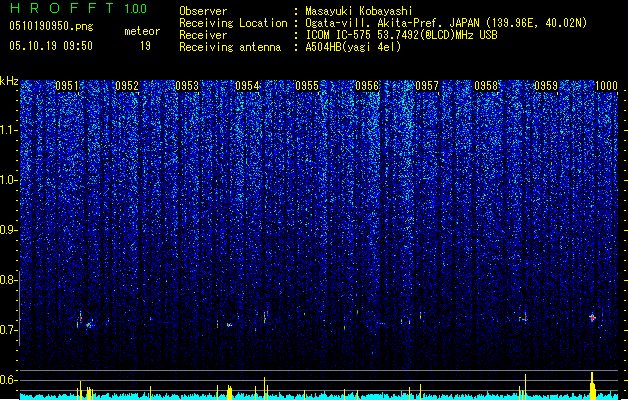Screen dimensions: 629x400
Task: Click the 0.6 kHz axis label
Action: click(x=8, y=380)
